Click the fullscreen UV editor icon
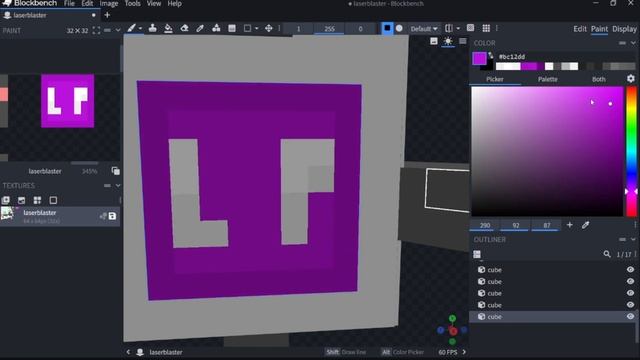 click(x=96, y=30)
